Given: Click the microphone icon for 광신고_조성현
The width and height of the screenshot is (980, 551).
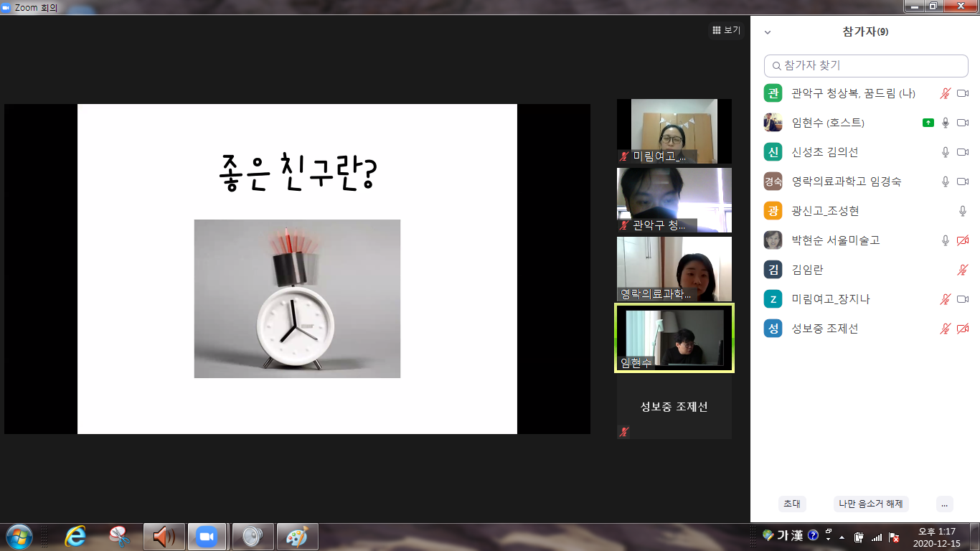Looking at the screenshot, I should coord(963,211).
